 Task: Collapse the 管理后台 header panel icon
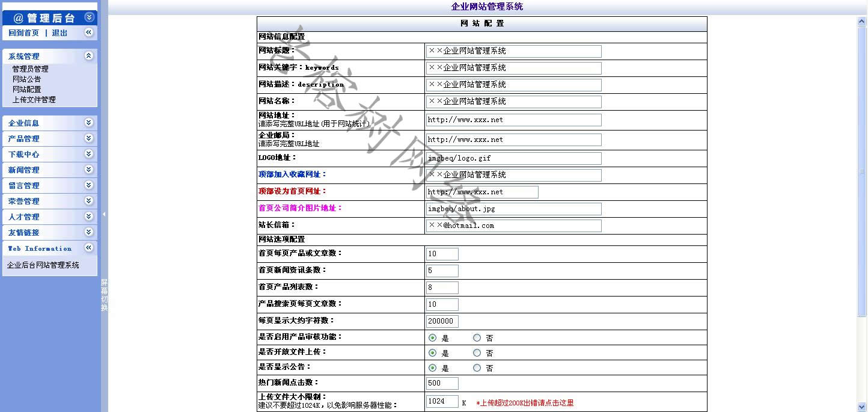tap(89, 17)
